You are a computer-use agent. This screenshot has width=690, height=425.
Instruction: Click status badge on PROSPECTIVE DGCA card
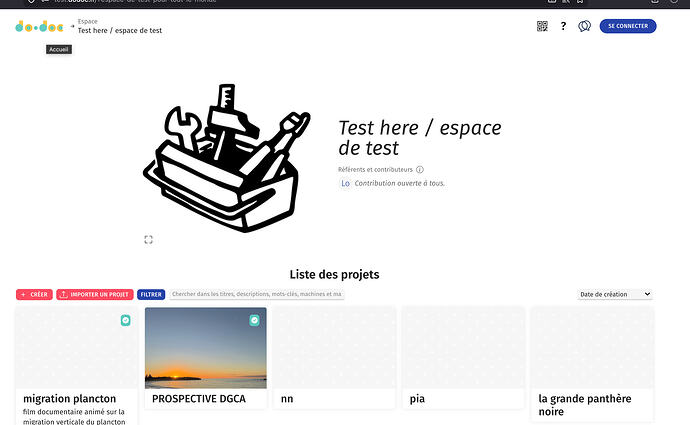pos(254,320)
